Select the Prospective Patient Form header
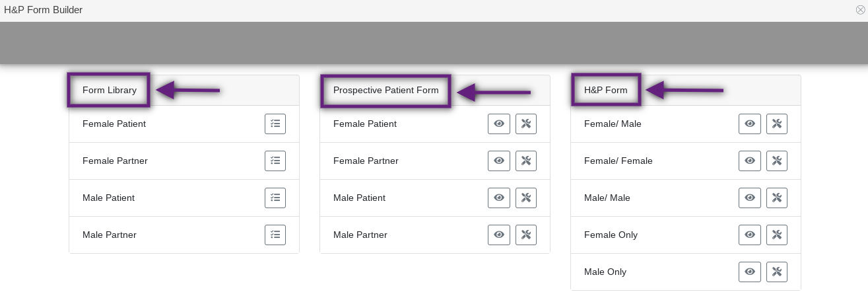 386,90
